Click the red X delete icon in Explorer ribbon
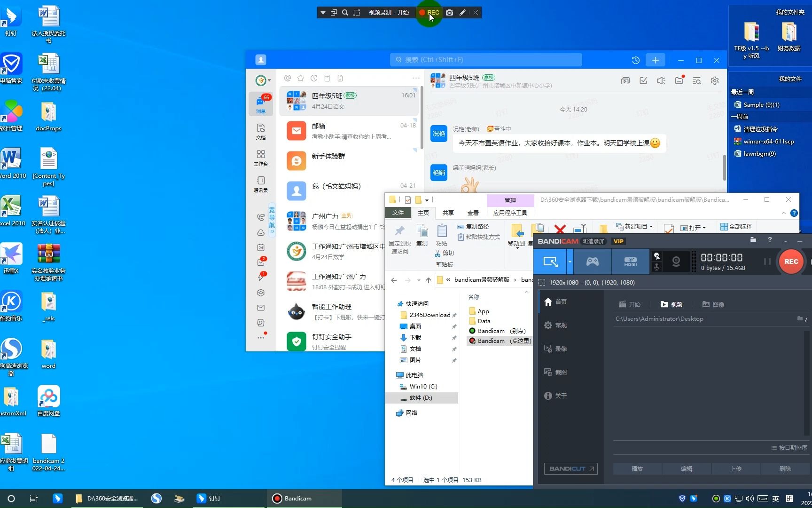812x508 pixels. pyautogui.click(x=560, y=229)
